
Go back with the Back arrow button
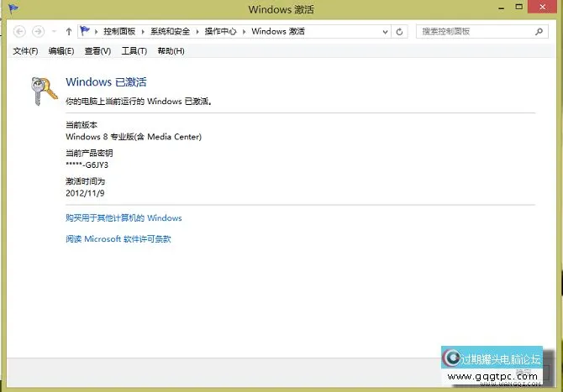point(19,32)
